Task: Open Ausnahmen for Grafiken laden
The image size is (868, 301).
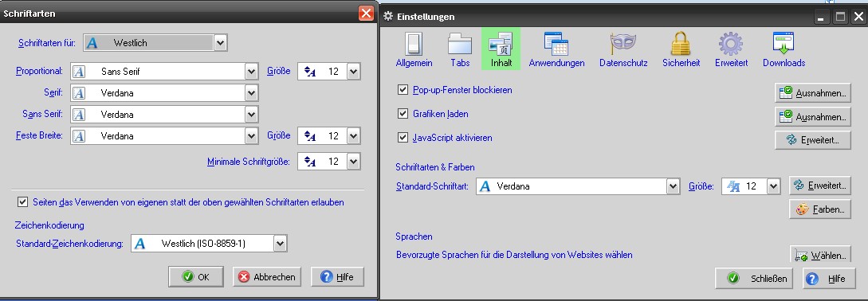Action: (x=813, y=117)
